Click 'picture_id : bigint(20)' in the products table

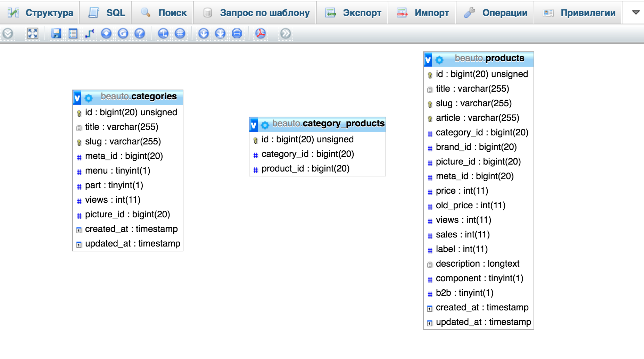click(x=479, y=162)
